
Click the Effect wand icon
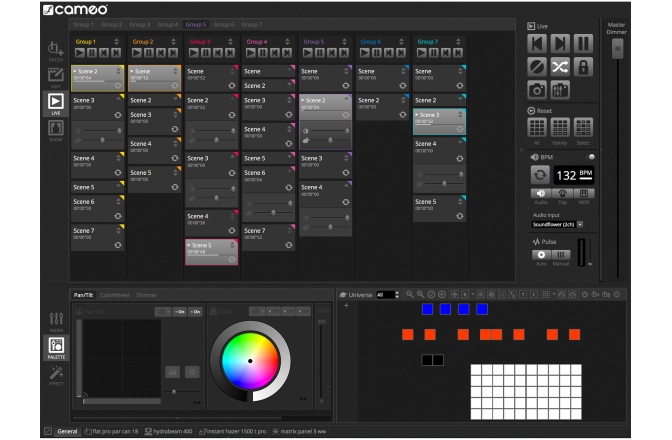(x=55, y=374)
